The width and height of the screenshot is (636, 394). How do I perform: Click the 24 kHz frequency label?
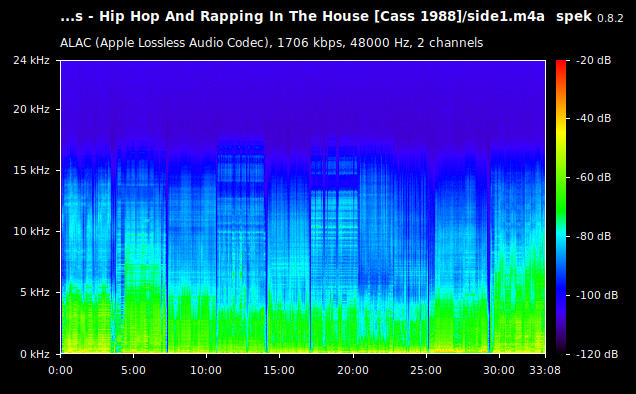[31, 60]
